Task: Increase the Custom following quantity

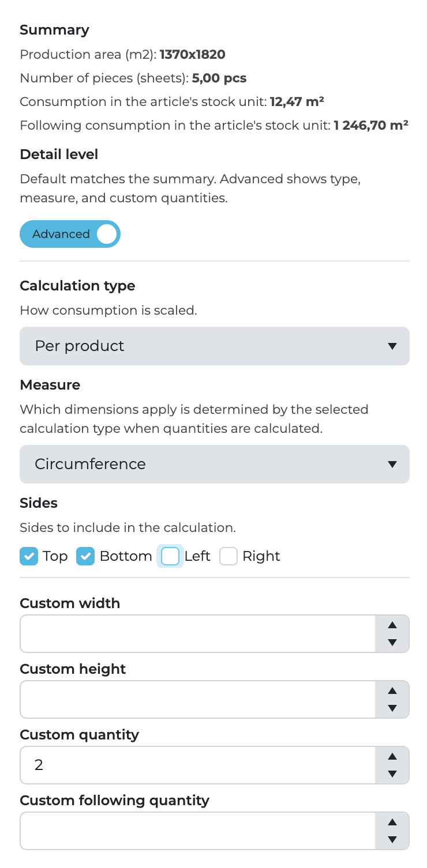Action: (x=392, y=822)
